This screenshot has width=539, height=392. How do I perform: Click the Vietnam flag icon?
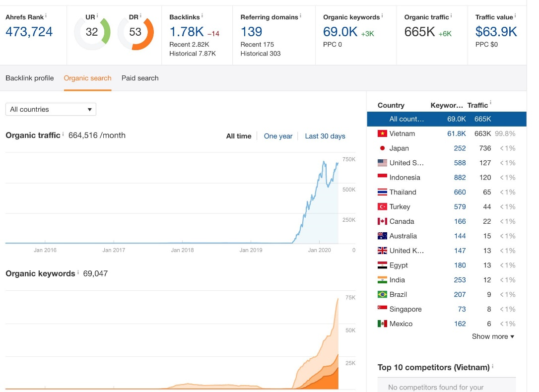tap(382, 133)
